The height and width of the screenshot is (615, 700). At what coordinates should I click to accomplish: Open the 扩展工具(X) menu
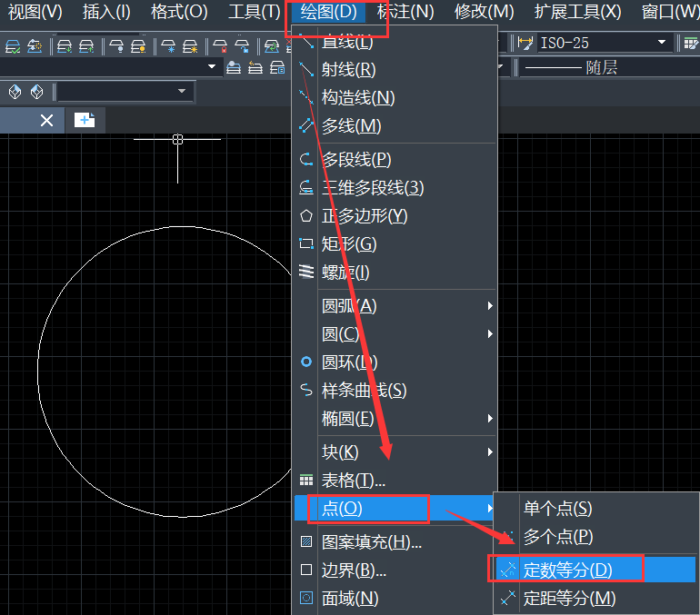pos(578,12)
